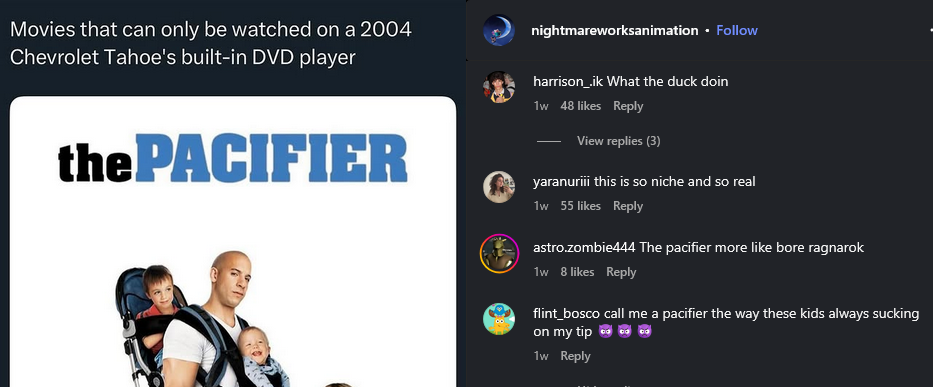View astro.zombie444's story ring avatar
The width and height of the screenshot is (933, 387).
point(499,253)
